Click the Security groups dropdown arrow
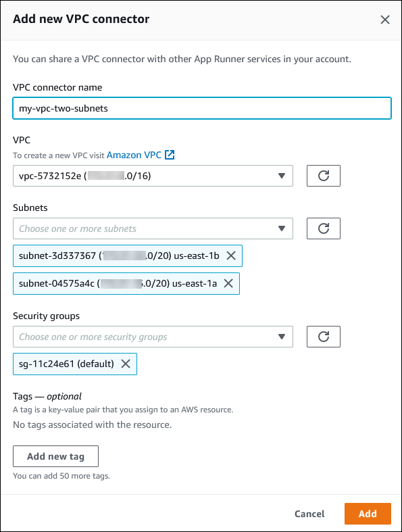This screenshot has height=532, width=402. coord(281,337)
